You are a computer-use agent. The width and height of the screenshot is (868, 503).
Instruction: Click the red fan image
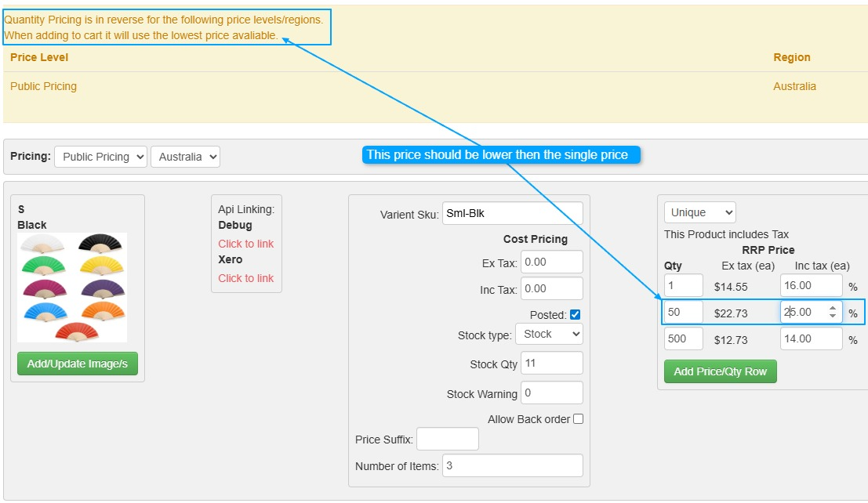click(75, 331)
